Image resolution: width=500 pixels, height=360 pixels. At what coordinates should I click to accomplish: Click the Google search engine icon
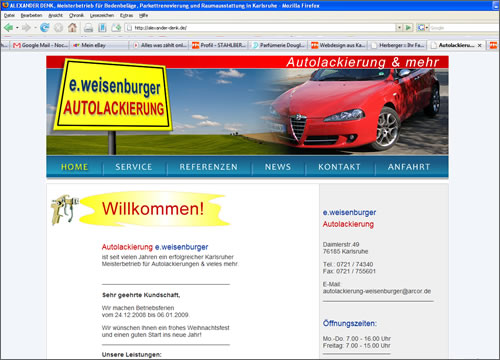click(421, 28)
